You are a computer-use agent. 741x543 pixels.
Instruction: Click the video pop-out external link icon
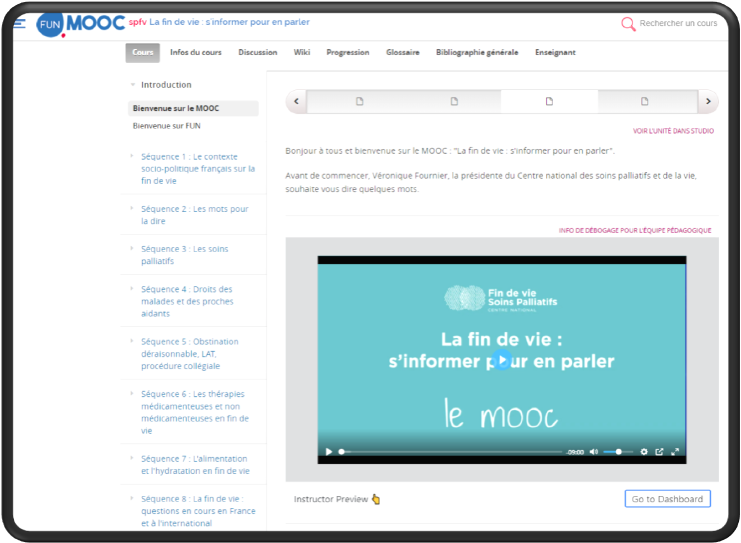click(x=659, y=452)
